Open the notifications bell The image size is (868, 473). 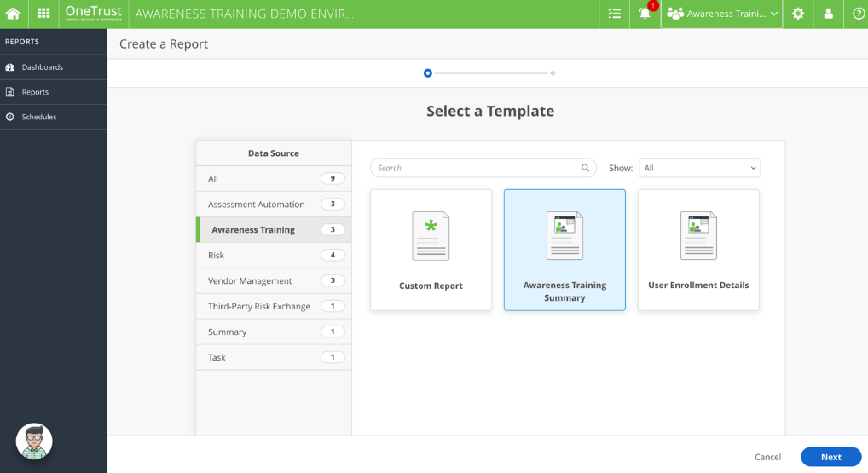[645, 14]
